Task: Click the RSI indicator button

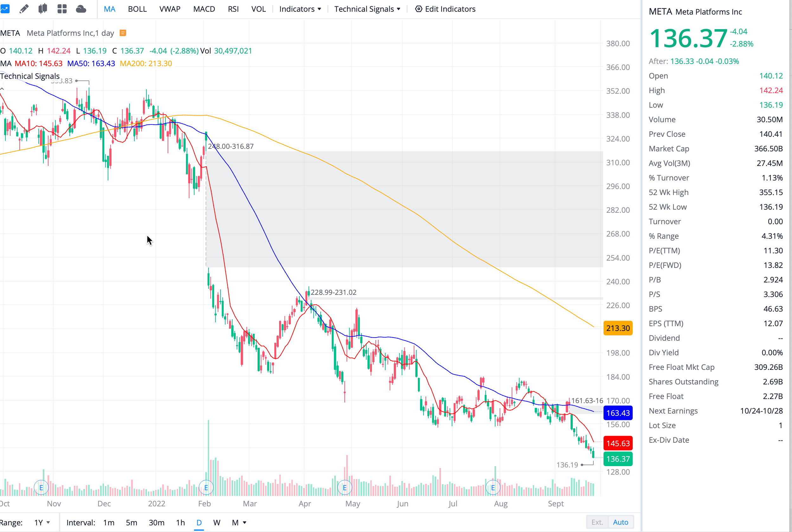Action: coord(233,9)
